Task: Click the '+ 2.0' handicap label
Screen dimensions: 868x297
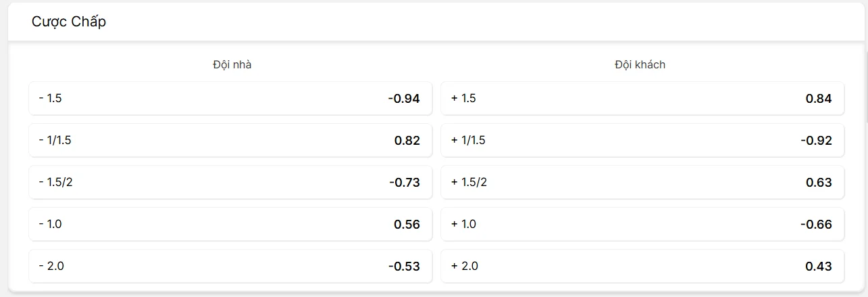Action: (464, 266)
